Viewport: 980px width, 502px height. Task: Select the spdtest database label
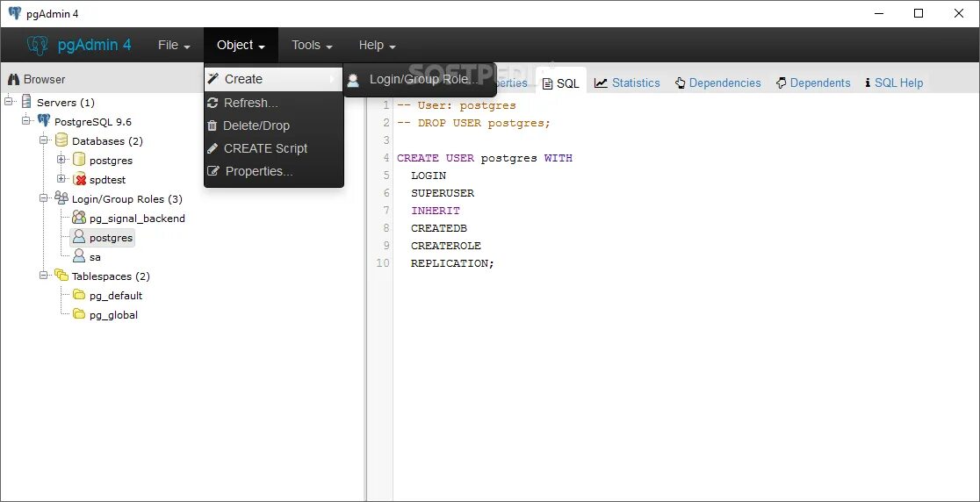[x=107, y=180]
